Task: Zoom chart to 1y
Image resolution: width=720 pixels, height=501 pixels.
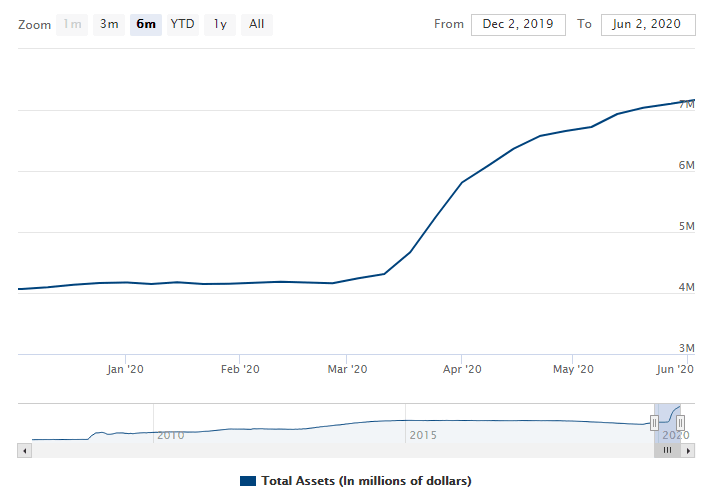Action: pyautogui.click(x=220, y=24)
